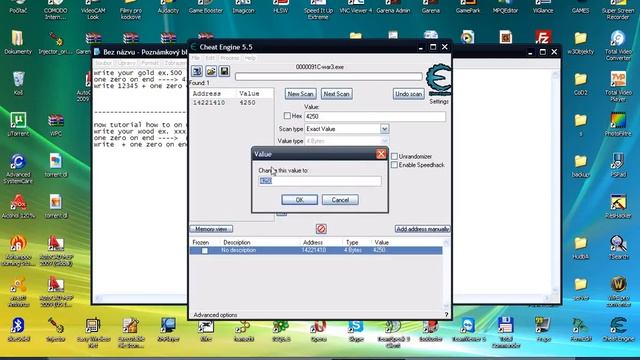Open the FileZilla Fz desktop icon
This screenshot has height=360, width=640.
[543, 38]
